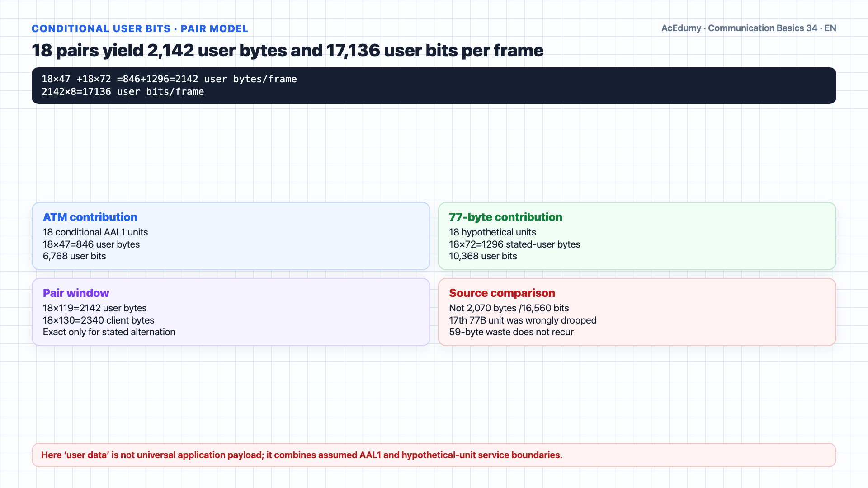This screenshot has height=488, width=868.
Task: Click 'Not 2,070 bytes /16,560 bits' line
Action: coord(509,308)
